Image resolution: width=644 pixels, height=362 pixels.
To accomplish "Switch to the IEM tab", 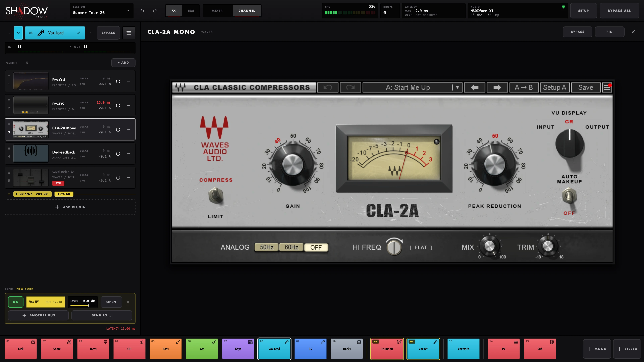I will [x=191, y=11].
